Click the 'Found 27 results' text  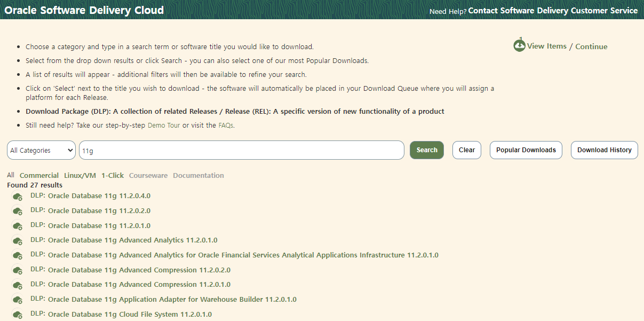pos(35,185)
